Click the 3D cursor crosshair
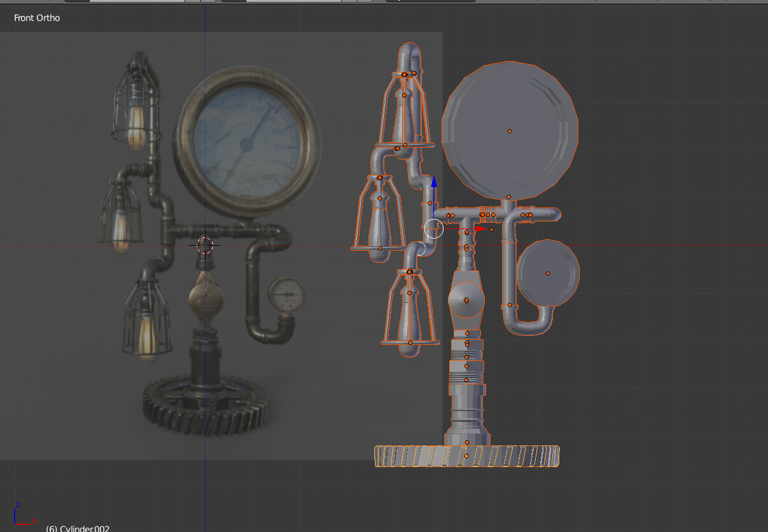 (x=206, y=245)
